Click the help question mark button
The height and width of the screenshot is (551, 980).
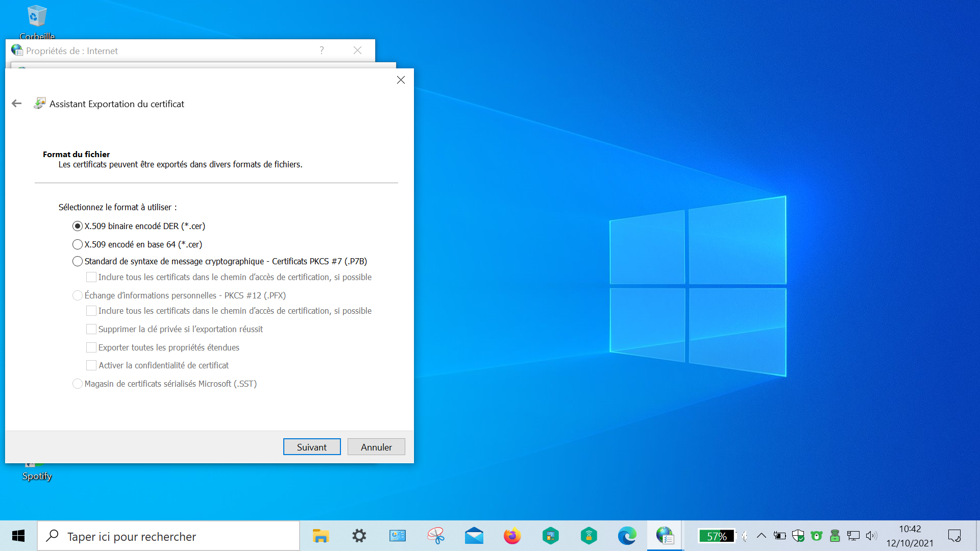point(322,51)
